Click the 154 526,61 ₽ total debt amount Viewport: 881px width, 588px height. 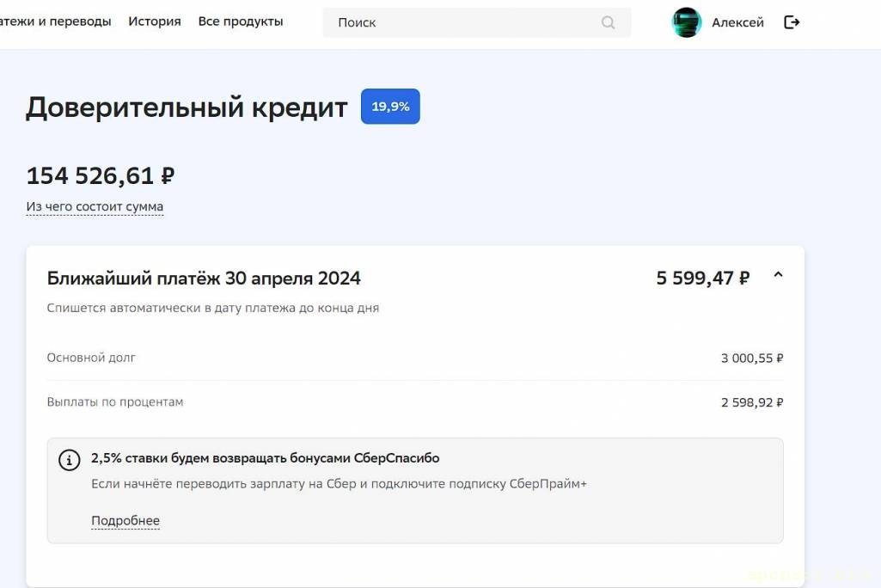coord(101,175)
